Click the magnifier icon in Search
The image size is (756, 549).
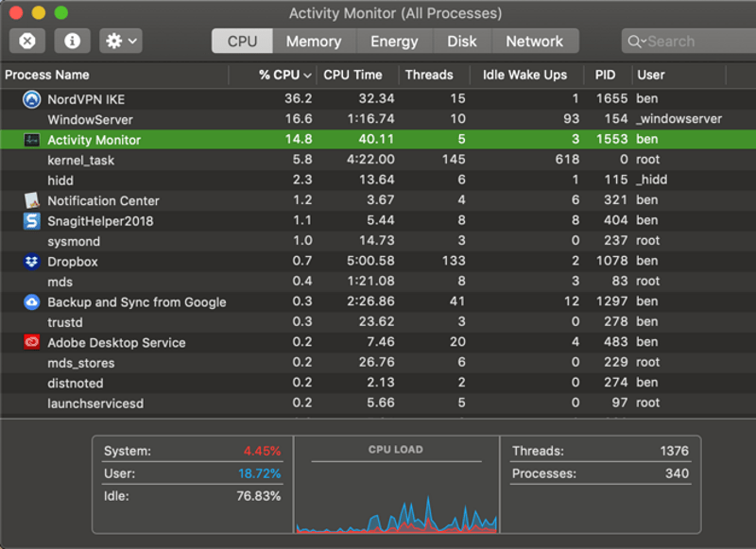(x=634, y=42)
